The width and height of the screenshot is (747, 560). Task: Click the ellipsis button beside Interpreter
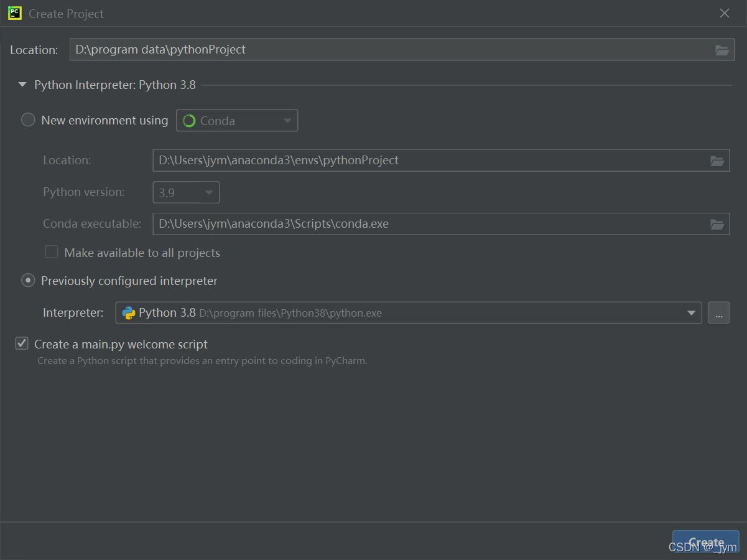[x=718, y=313]
